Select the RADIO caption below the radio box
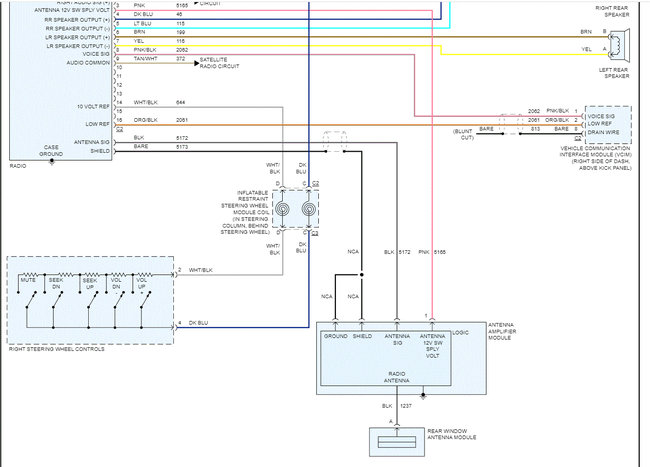The height and width of the screenshot is (467, 650). pyautogui.click(x=18, y=166)
